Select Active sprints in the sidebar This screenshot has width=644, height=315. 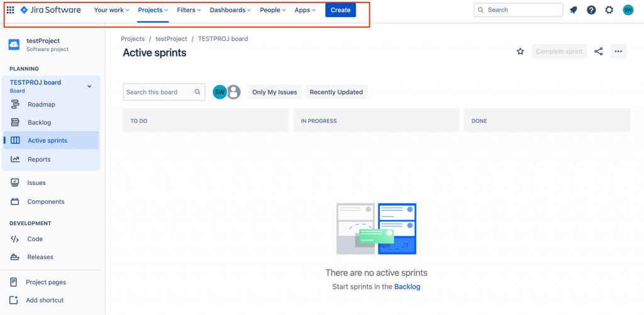click(x=51, y=140)
